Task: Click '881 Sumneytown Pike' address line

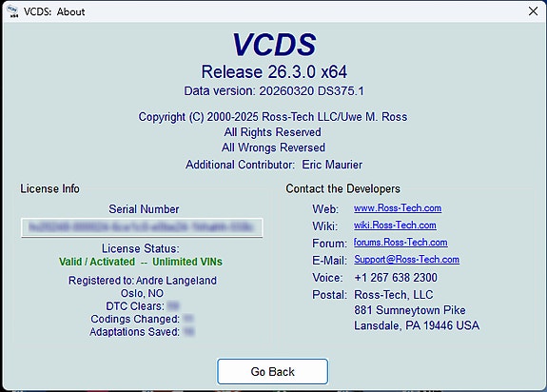Action: [x=410, y=310]
